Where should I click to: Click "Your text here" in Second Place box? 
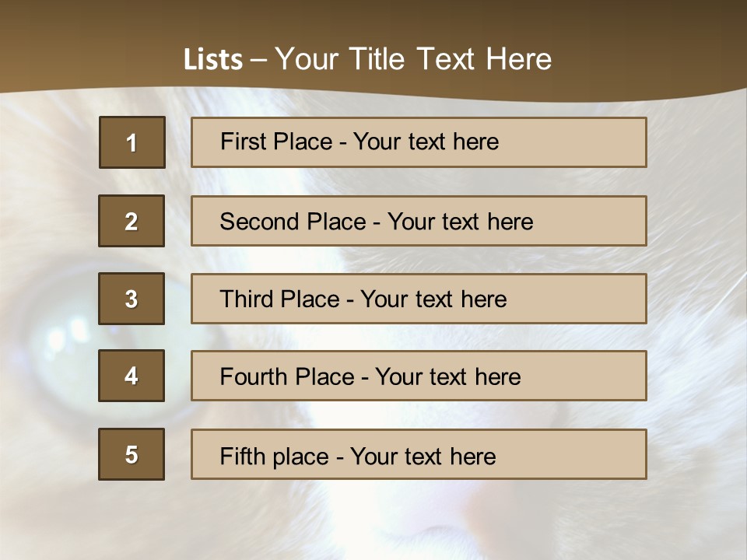pyautogui.click(x=460, y=222)
